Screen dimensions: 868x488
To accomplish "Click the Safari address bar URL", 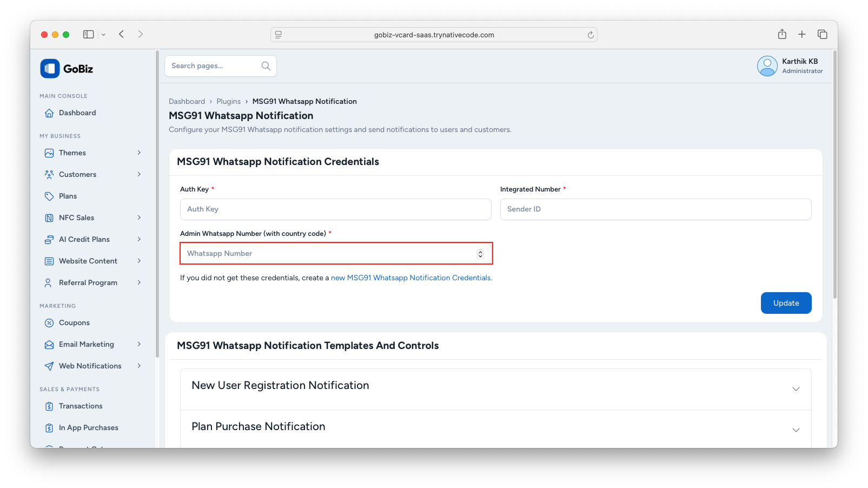I will click(x=434, y=35).
